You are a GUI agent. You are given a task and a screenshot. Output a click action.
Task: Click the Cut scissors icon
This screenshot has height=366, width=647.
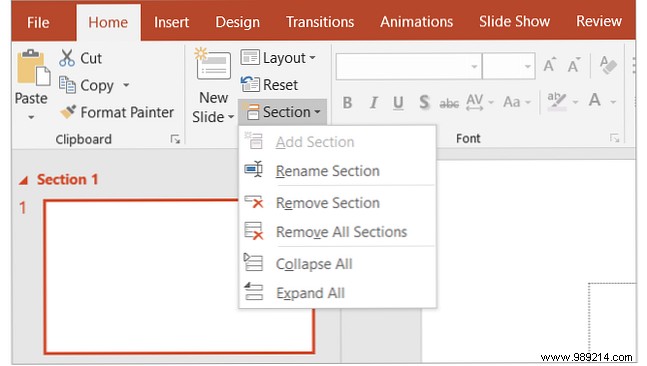(x=67, y=58)
